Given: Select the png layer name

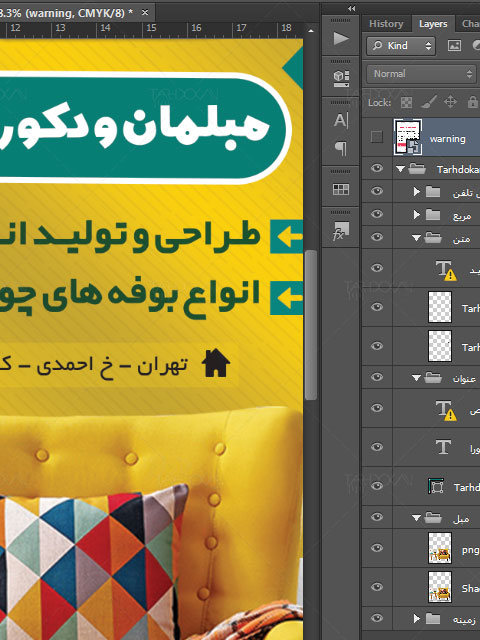Looking at the screenshot, I should point(471,550).
